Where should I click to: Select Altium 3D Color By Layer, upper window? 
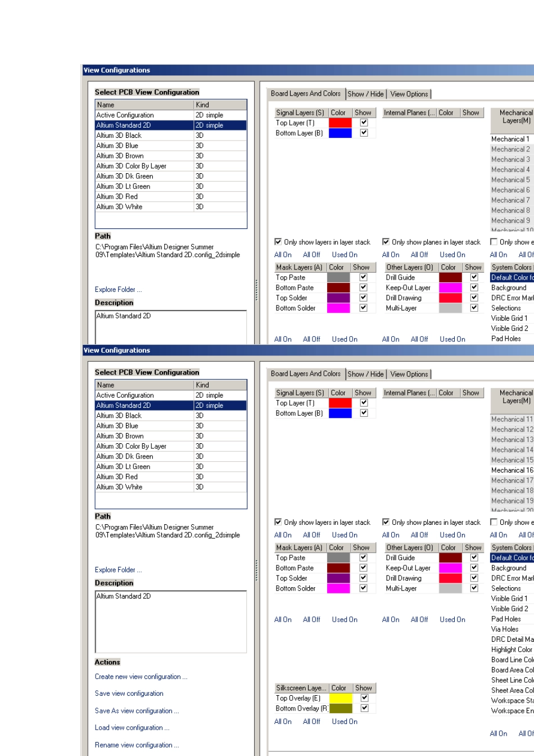(171, 166)
